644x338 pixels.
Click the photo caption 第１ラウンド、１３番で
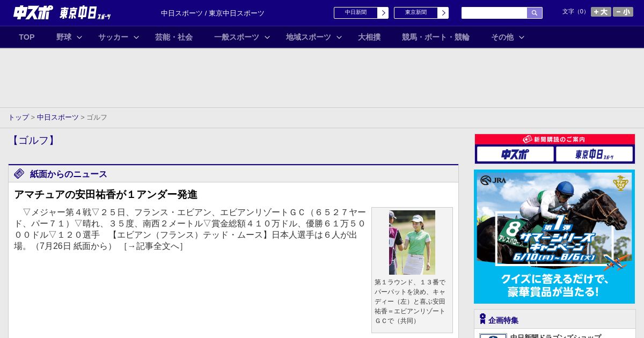click(x=410, y=282)
